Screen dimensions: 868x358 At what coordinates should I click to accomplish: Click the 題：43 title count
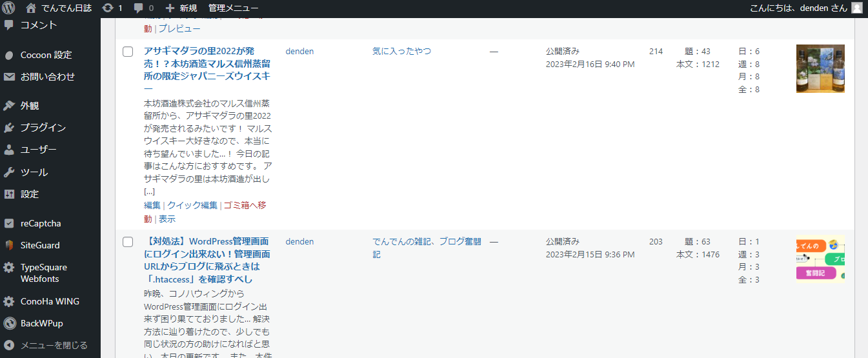click(x=697, y=51)
